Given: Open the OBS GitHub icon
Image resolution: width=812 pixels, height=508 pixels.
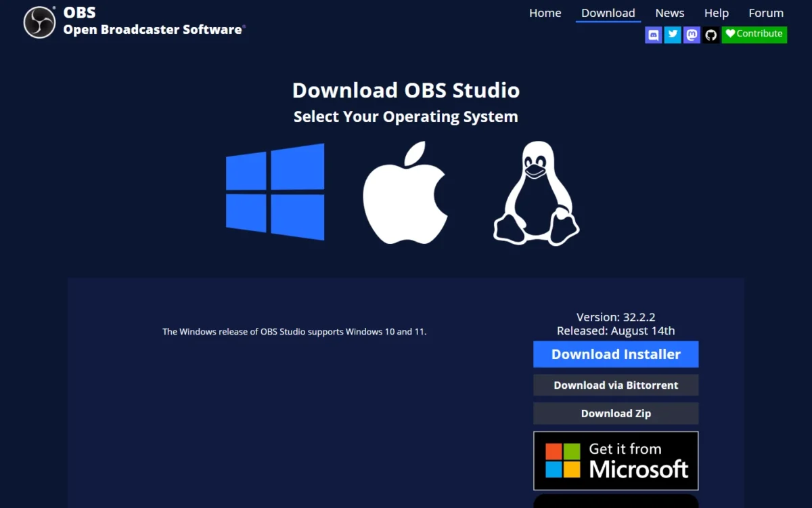Looking at the screenshot, I should click(710, 35).
